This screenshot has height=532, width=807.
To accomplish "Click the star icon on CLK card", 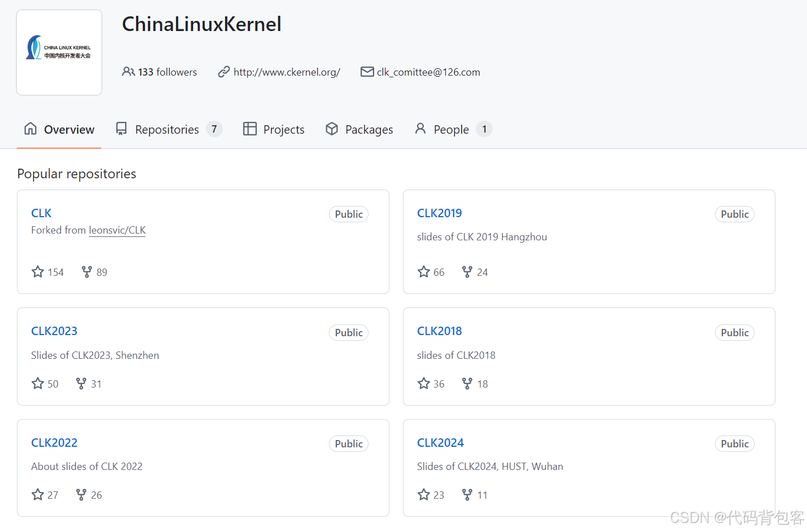I will pos(38,272).
